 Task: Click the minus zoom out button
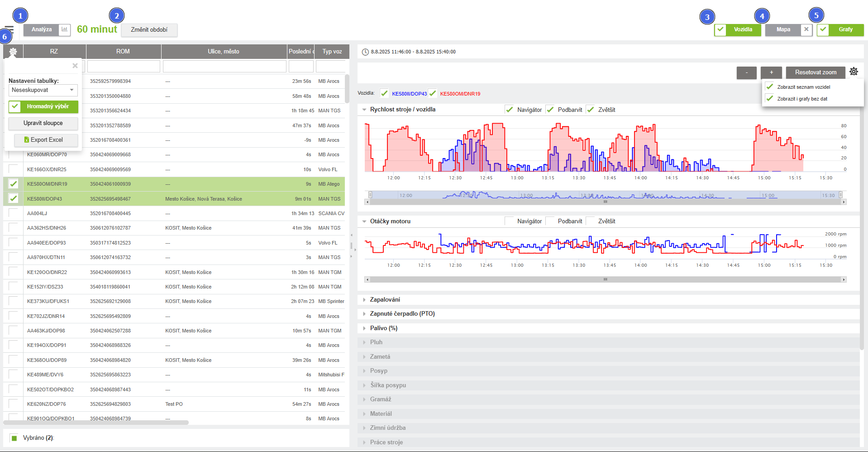coord(746,72)
